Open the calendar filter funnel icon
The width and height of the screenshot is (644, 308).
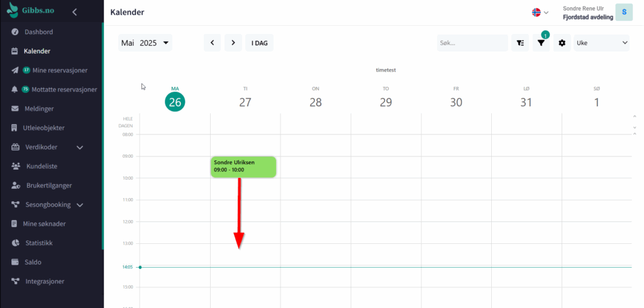tap(541, 43)
